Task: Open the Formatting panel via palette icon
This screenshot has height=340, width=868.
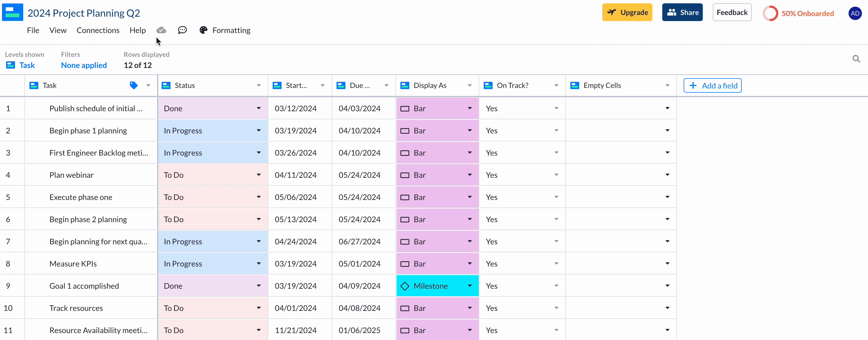Action: tap(203, 30)
